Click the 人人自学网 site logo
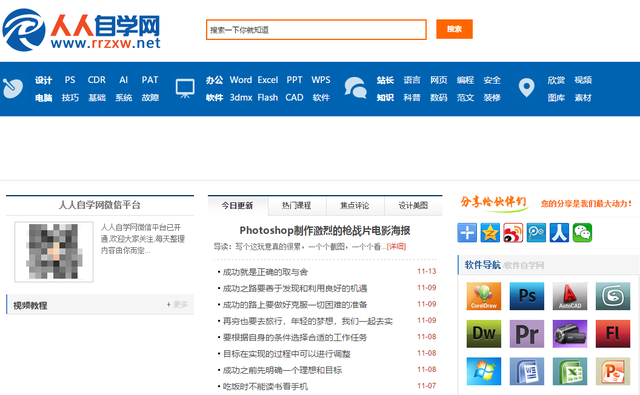Viewport: 640px width, 395px height. coord(81,30)
